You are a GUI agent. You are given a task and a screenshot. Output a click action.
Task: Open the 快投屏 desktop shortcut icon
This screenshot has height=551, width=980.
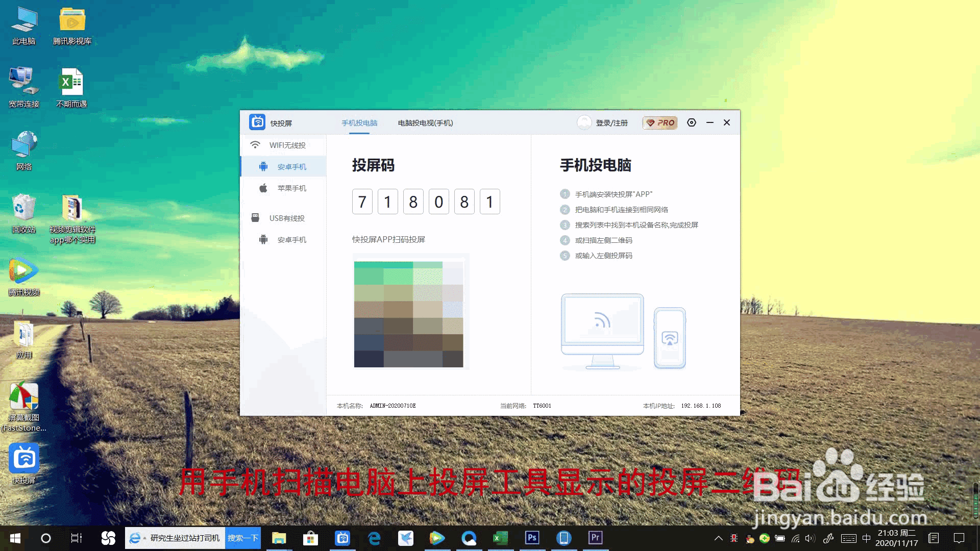pyautogui.click(x=24, y=459)
